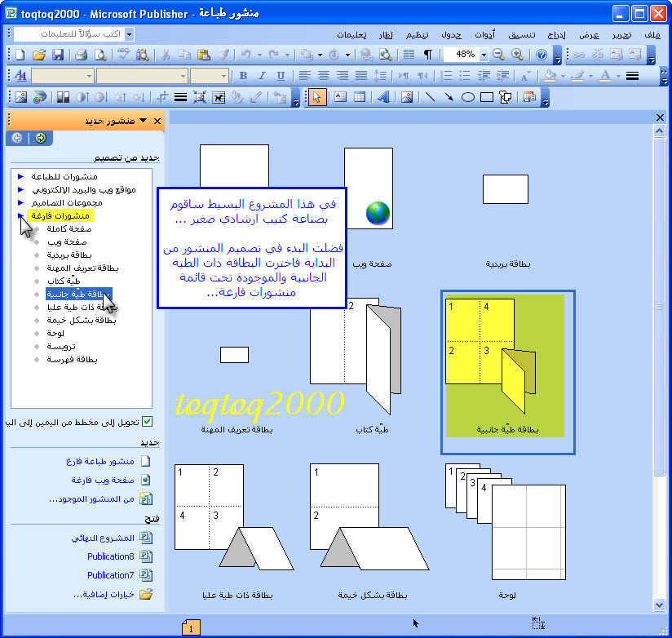672x638 pixels.
Task: Toggle the Italic formatting button
Action: 262,76
